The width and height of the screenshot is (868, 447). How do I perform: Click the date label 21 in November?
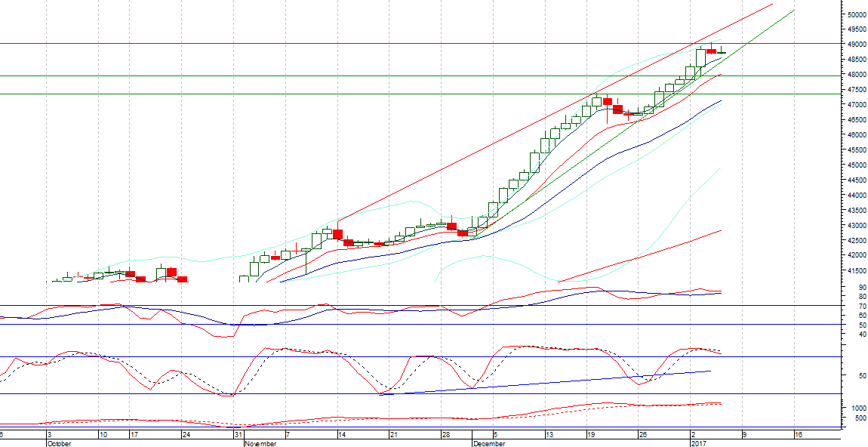click(394, 435)
